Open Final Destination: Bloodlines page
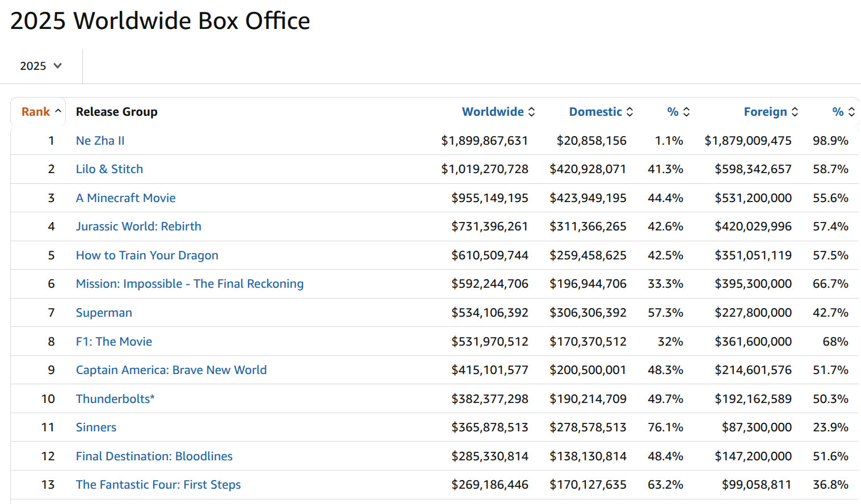 pos(154,456)
